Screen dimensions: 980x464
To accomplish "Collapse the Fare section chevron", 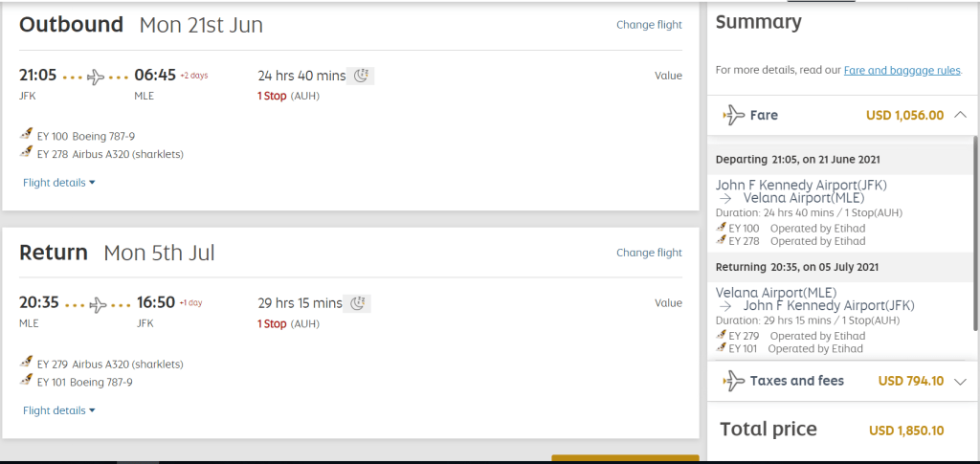I will click(x=961, y=115).
